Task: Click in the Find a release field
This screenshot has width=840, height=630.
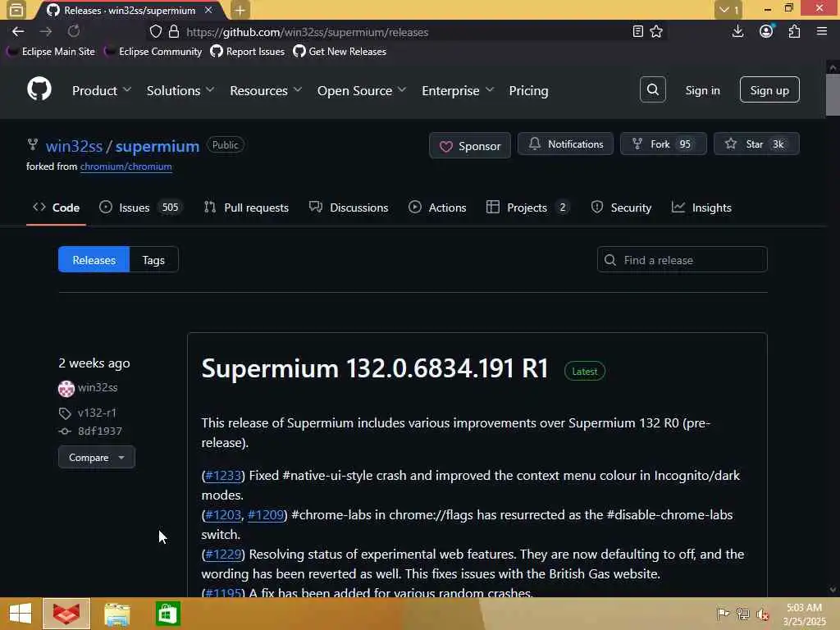Action: coord(682,260)
